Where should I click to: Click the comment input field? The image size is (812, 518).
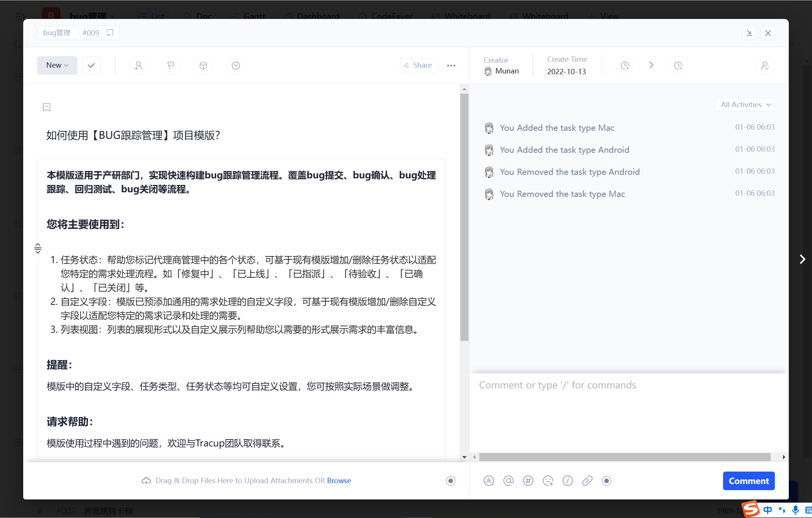(x=627, y=410)
